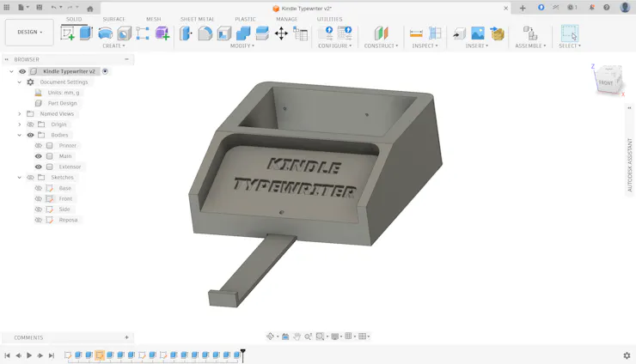
Task: Select the Press Pull tool
Action: tap(186, 33)
